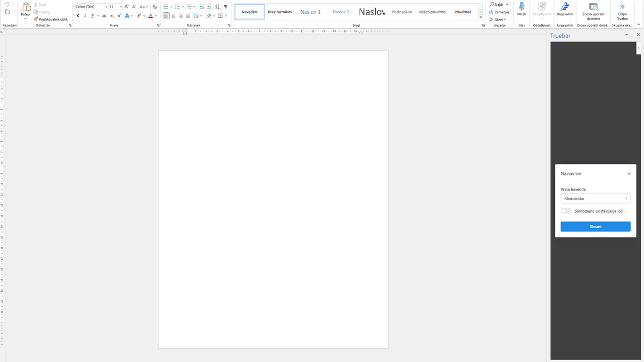The height and width of the screenshot is (362, 644).
Task: Open Odstavek paragraph dialog launcher
Action: pyautogui.click(x=228, y=25)
